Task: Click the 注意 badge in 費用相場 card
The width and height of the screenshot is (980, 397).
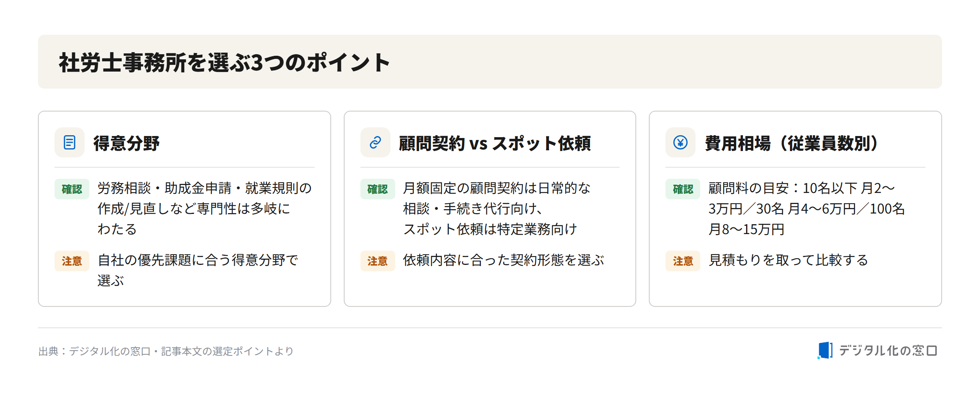Action: 683,261
